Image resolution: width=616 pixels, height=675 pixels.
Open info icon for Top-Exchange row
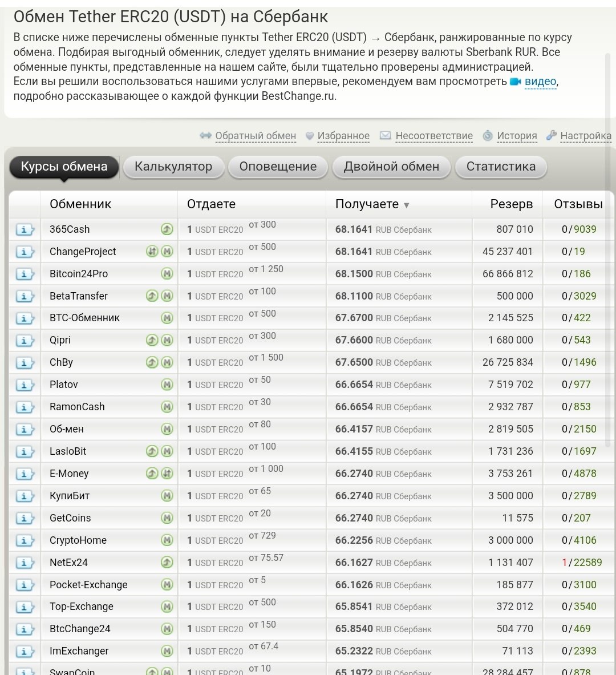click(x=25, y=608)
